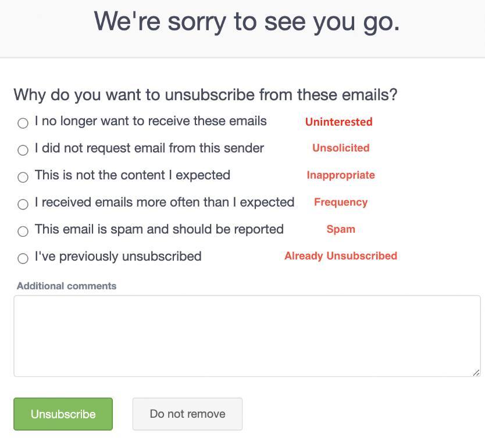Viewport: 485px width, 448px height.
Task: Click the red "Unsolicited" label
Action: point(341,148)
